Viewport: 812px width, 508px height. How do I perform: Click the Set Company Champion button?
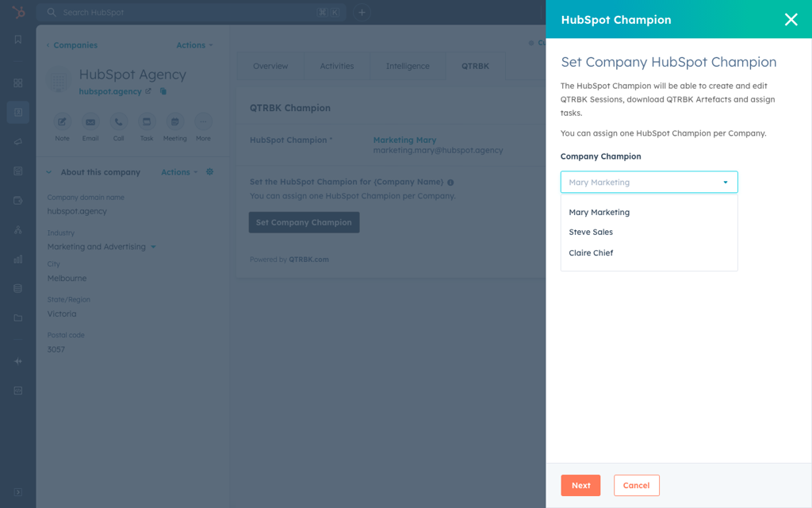pyautogui.click(x=304, y=222)
